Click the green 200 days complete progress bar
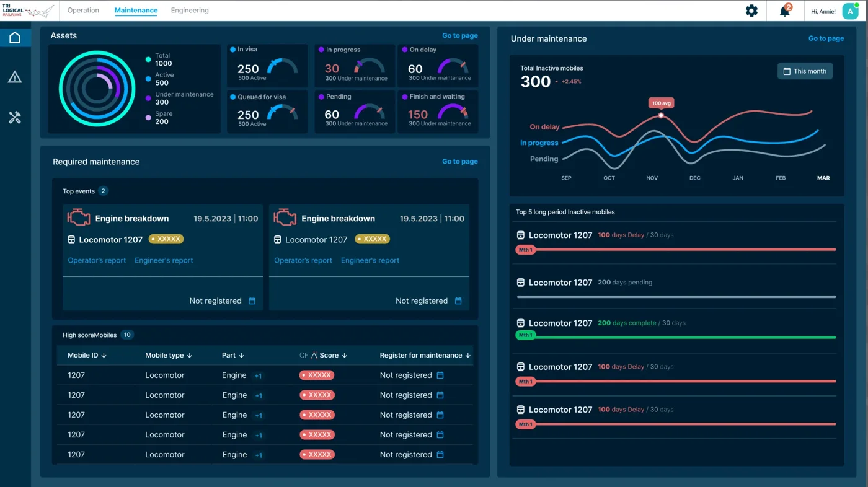The width and height of the screenshot is (868, 487). (676, 336)
